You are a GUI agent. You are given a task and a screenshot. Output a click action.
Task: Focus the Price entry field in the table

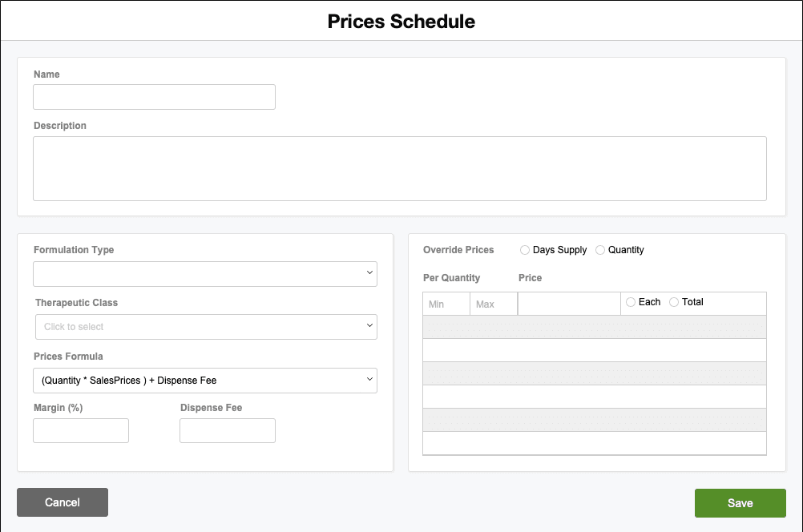click(x=569, y=304)
